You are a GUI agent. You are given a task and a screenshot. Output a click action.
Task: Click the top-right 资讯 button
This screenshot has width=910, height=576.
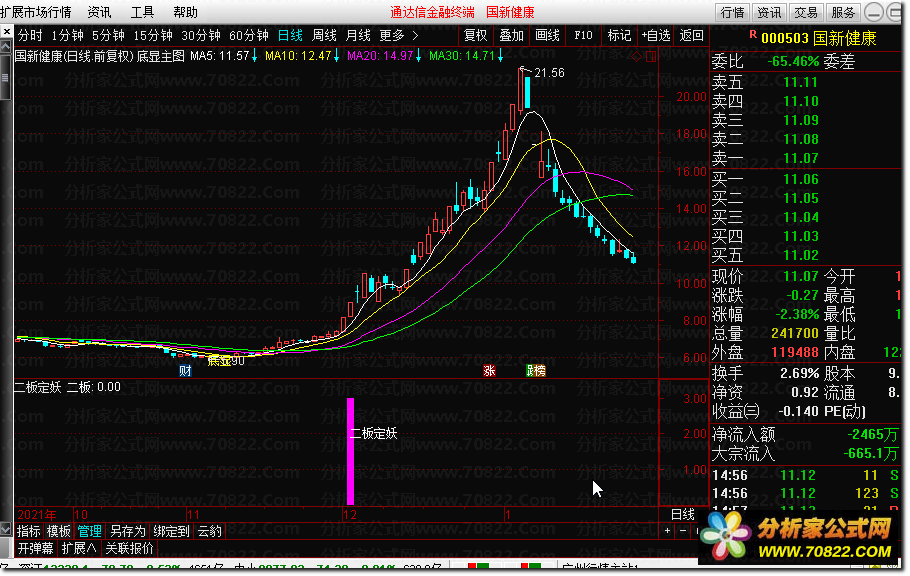click(x=770, y=13)
